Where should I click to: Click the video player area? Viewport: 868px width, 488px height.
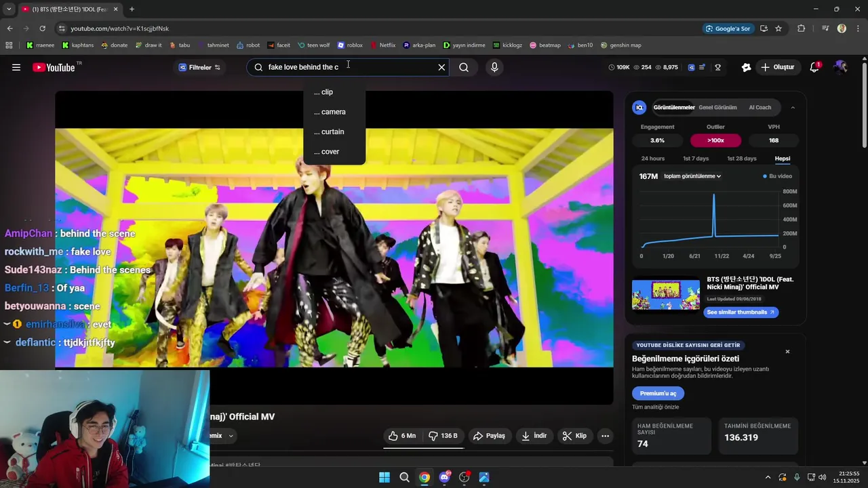point(334,247)
